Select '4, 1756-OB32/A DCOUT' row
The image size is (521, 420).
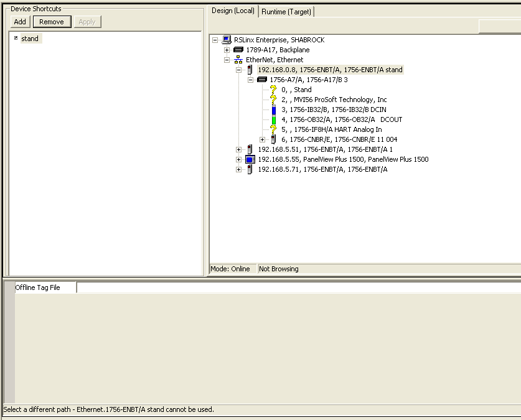pyautogui.click(x=342, y=119)
